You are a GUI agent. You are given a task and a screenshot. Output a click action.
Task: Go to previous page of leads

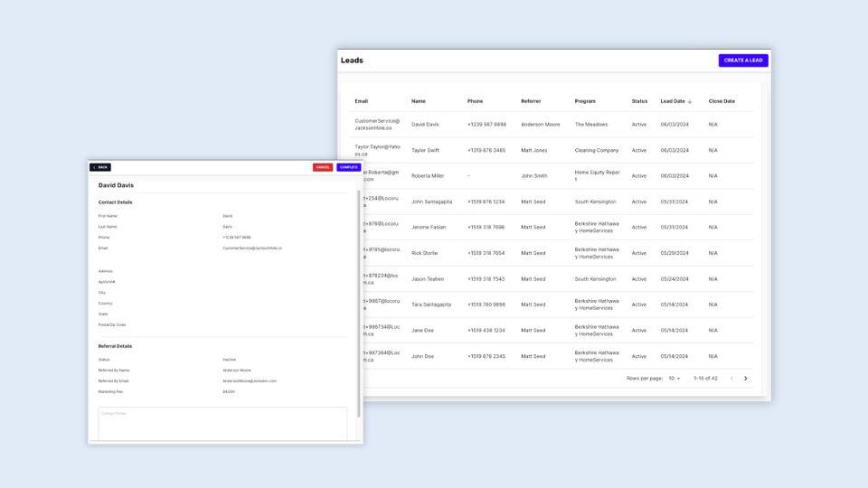[x=731, y=379]
